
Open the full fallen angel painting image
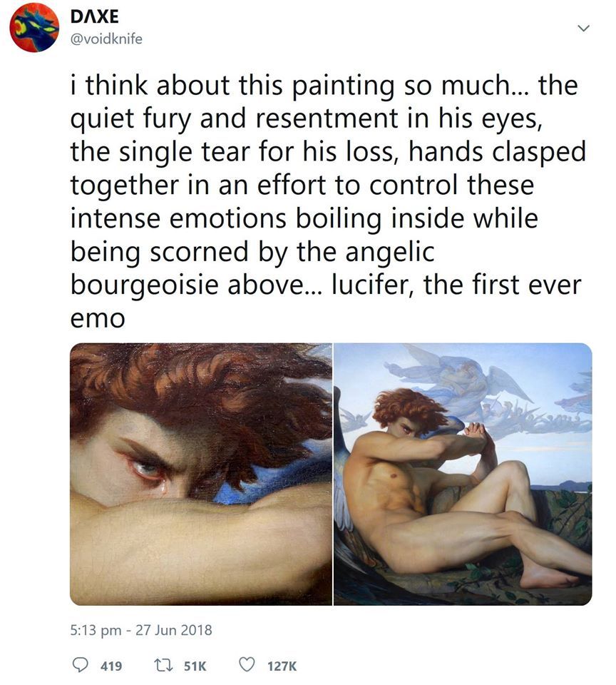coord(463,474)
